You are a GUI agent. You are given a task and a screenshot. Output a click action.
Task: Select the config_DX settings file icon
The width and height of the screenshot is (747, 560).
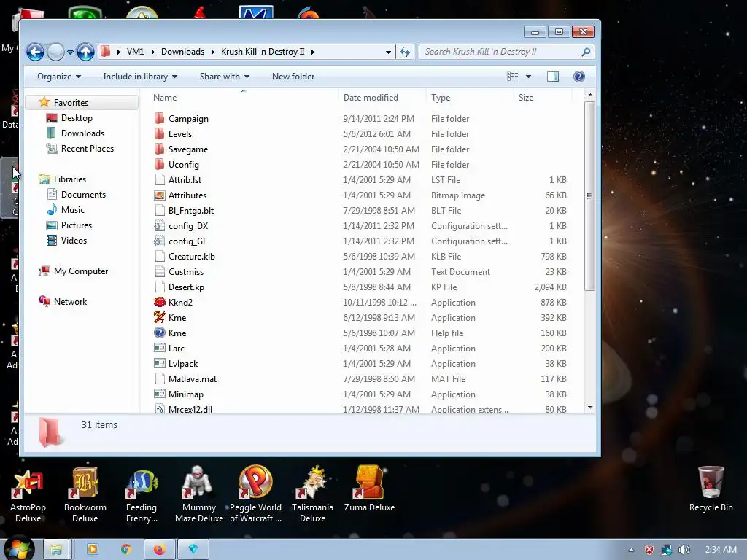(x=160, y=225)
